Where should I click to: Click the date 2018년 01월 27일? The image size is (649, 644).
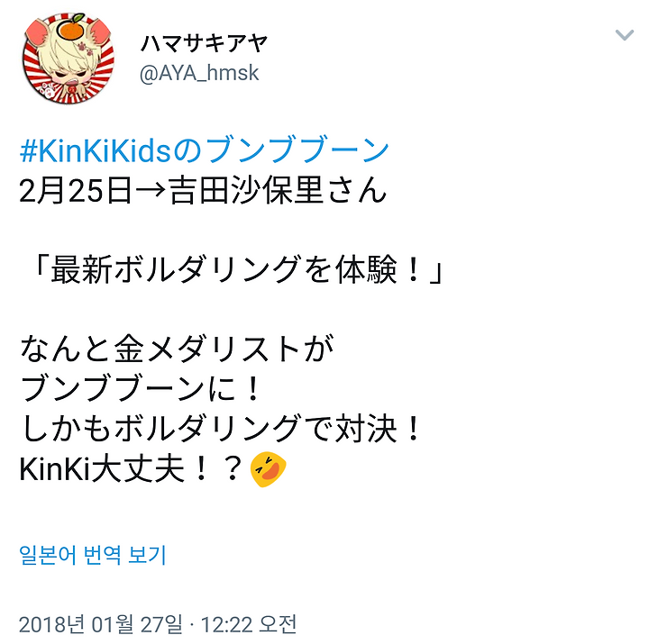click(101, 624)
